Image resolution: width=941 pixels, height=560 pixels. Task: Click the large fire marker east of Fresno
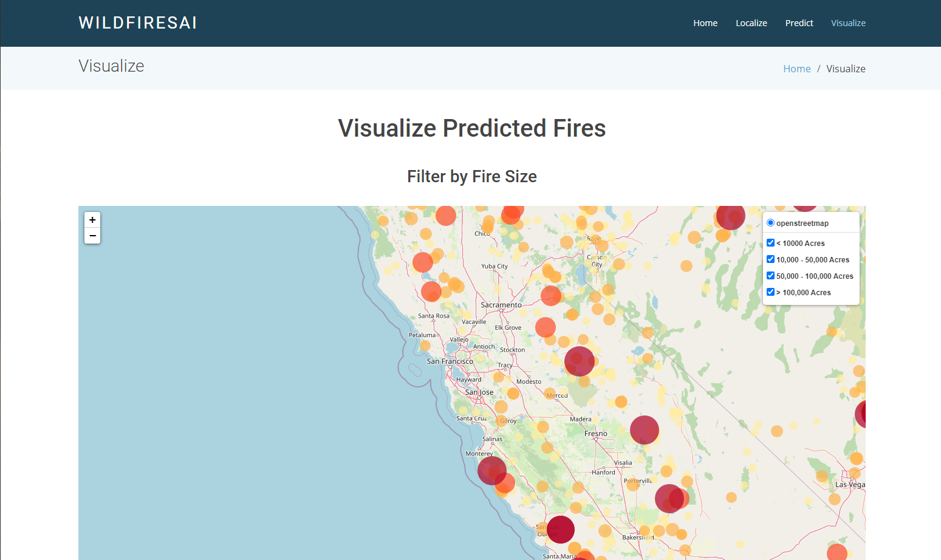click(645, 430)
